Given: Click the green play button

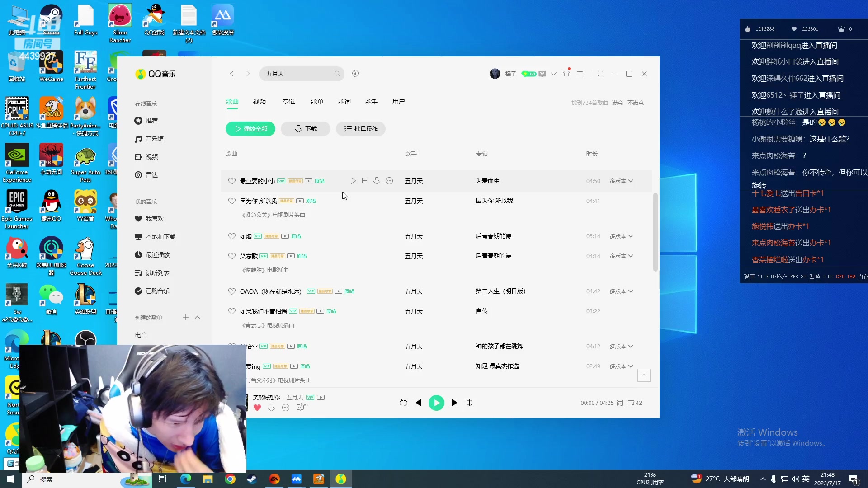Looking at the screenshot, I should (x=436, y=403).
